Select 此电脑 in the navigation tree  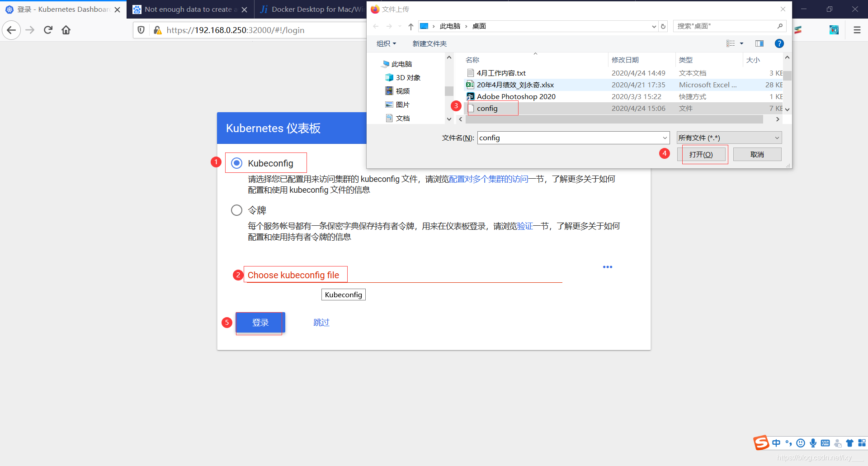(x=401, y=64)
